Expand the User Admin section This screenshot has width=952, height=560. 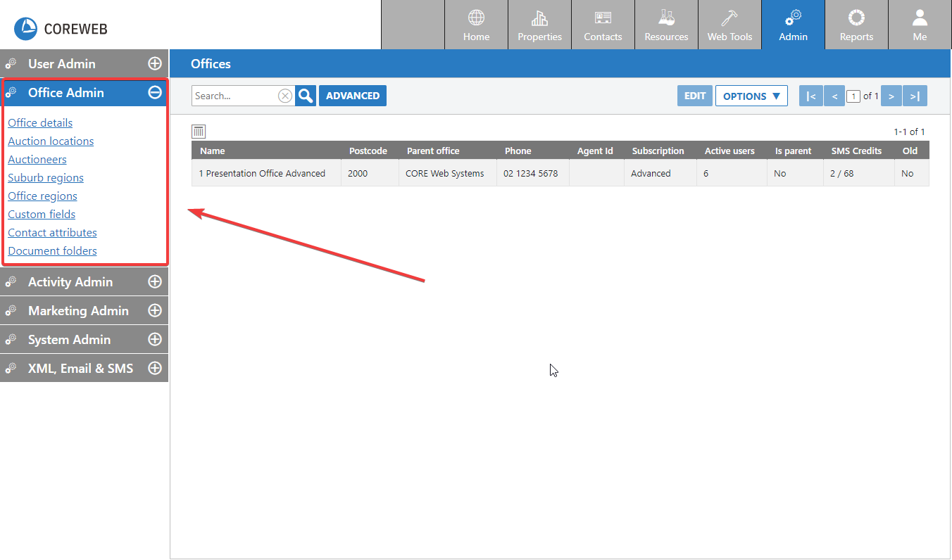pyautogui.click(x=155, y=63)
